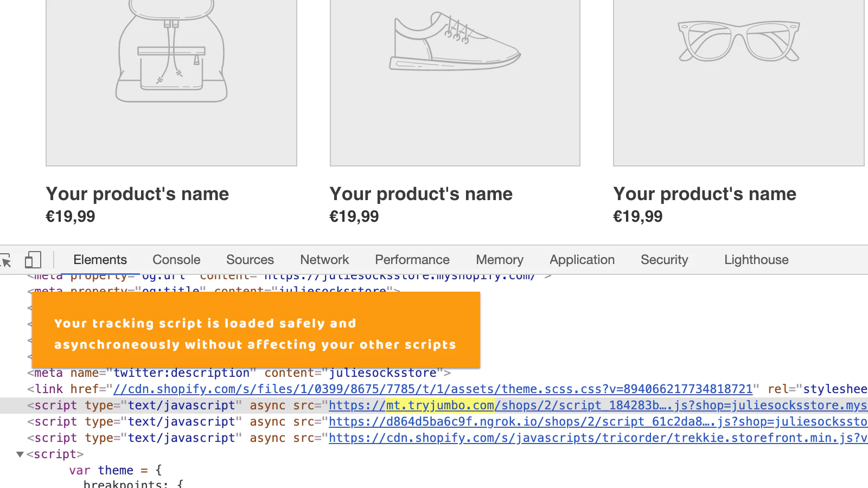Select the Memory tab

pyautogui.click(x=500, y=260)
